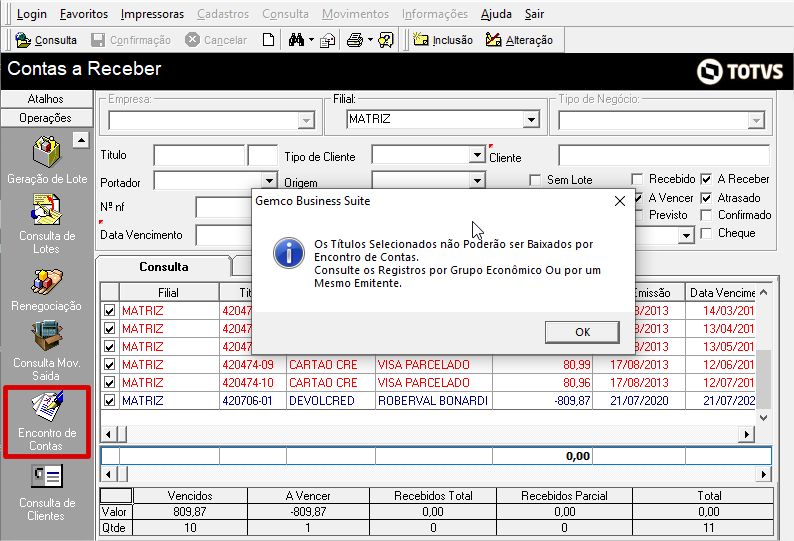Click the Filial column header
This screenshot has height=541, width=794.
point(169,293)
